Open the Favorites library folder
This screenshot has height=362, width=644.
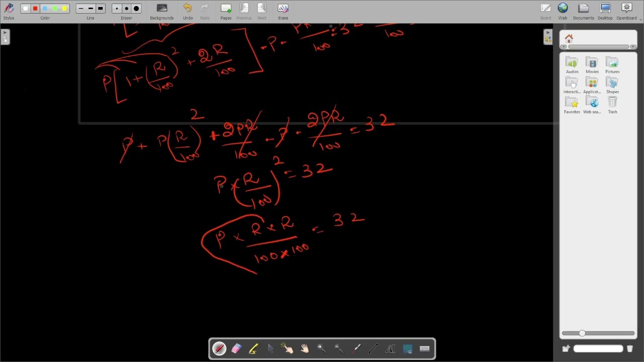572,106
